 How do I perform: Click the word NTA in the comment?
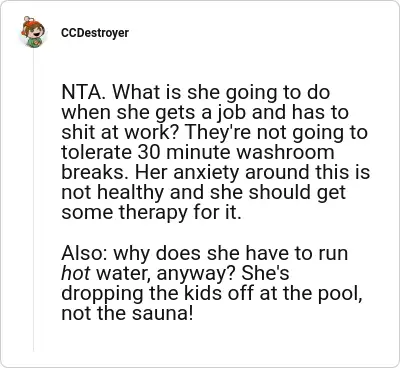coord(82,92)
